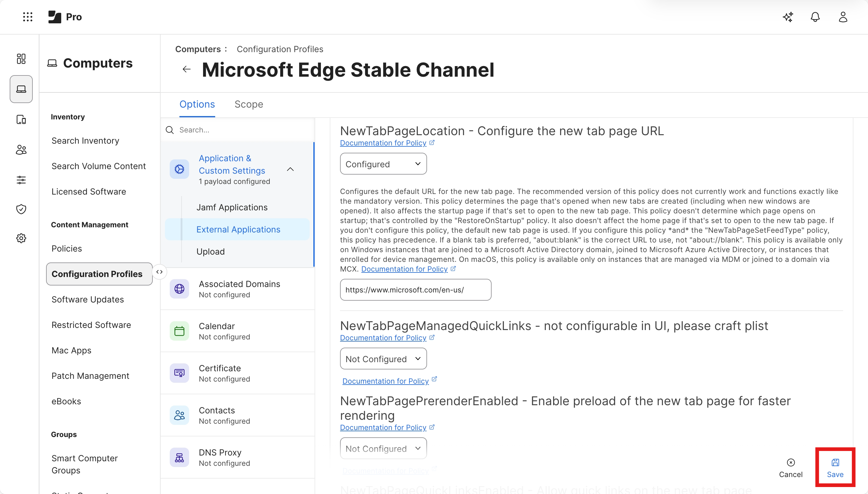Go back using the arrow beside title
This screenshot has width=868, height=494.
pyautogui.click(x=187, y=69)
